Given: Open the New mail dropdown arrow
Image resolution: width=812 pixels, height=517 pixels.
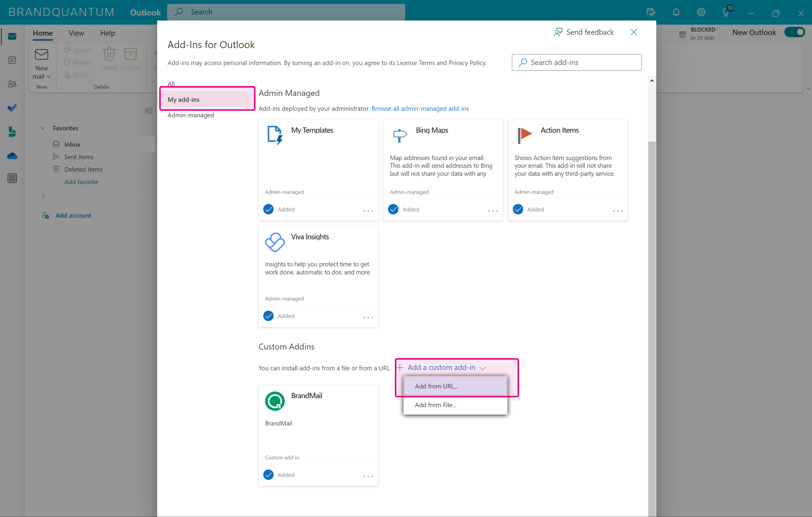Looking at the screenshot, I should pos(48,77).
